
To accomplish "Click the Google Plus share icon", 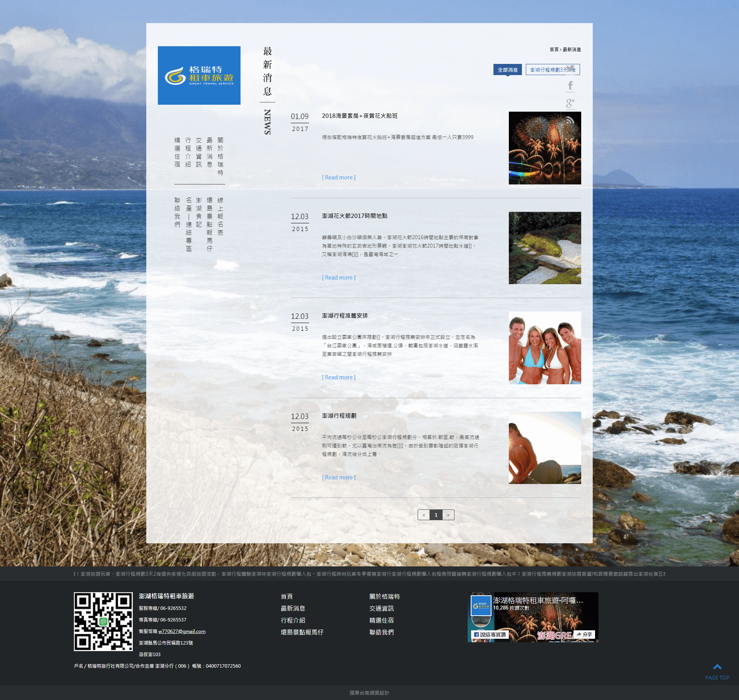I will tap(570, 103).
